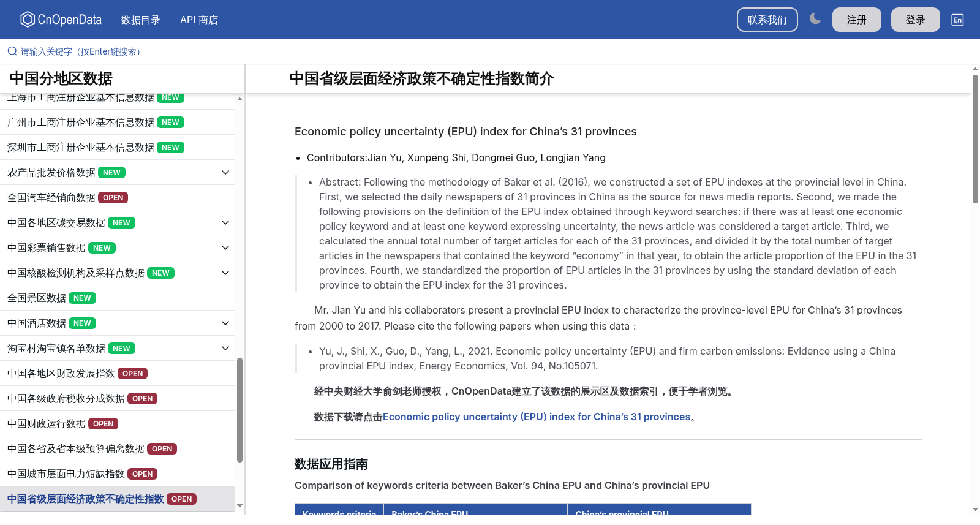Expand 中国酒店数据 chevron
This screenshot has height=525, width=980.
click(x=225, y=323)
